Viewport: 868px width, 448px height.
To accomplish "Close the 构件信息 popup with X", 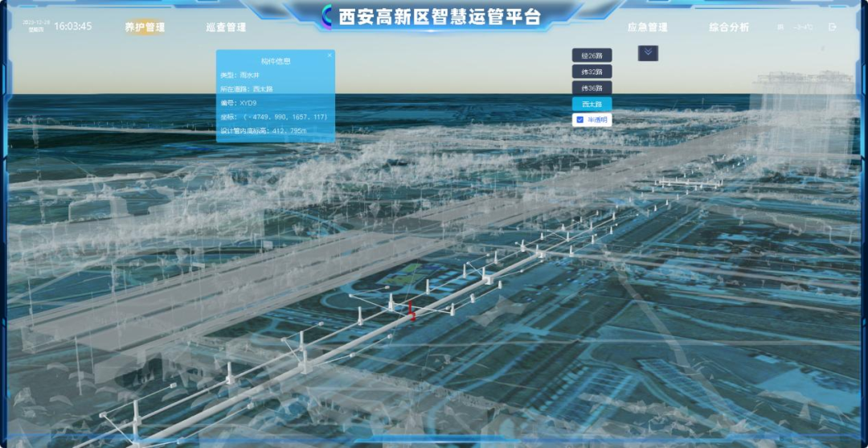I will pos(330,55).
